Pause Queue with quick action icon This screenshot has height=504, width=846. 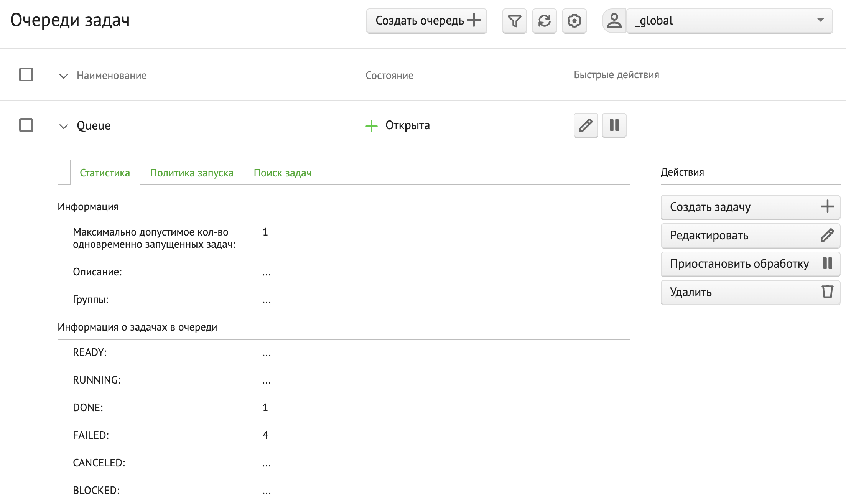pos(614,125)
